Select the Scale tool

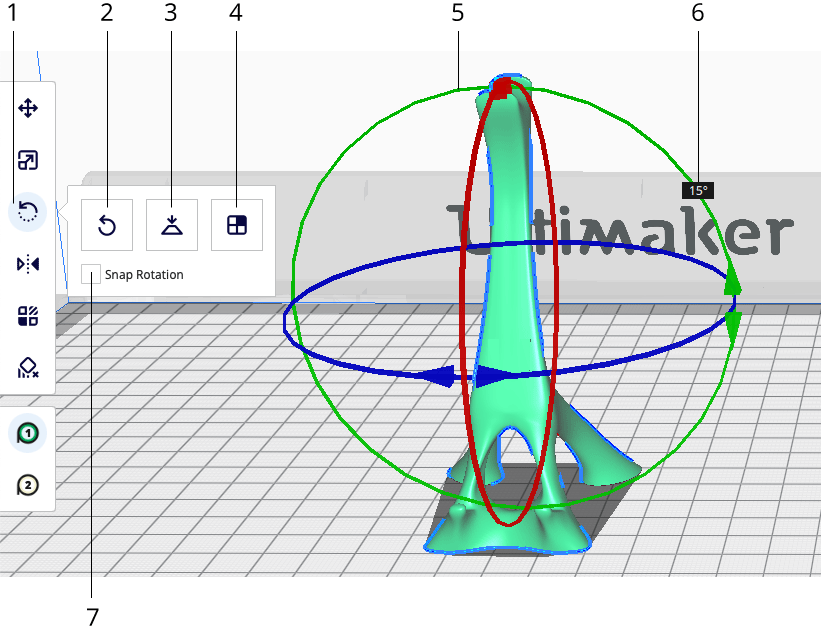pyautogui.click(x=28, y=160)
